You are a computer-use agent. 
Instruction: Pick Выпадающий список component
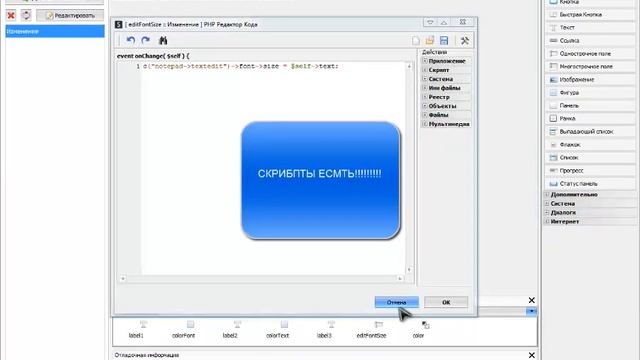590,131
